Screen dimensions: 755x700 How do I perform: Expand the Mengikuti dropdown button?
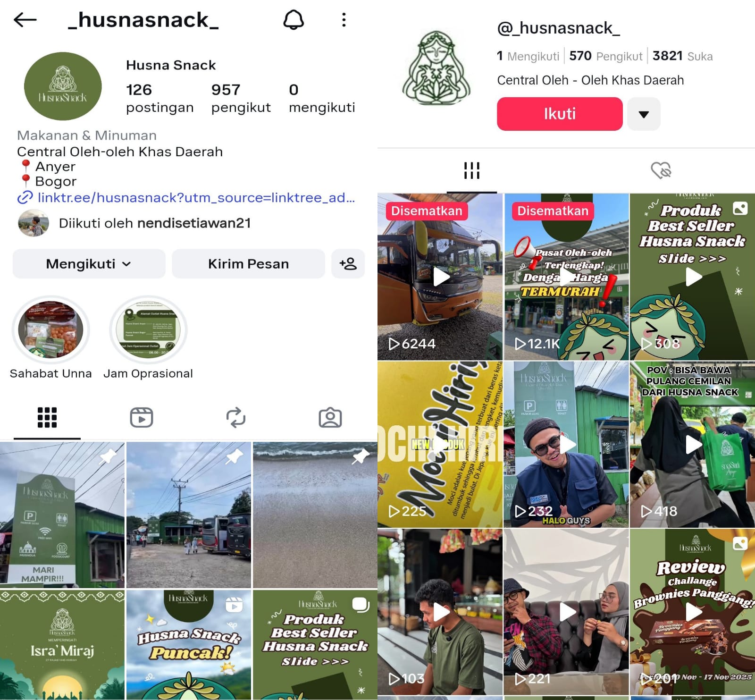[89, 263]
